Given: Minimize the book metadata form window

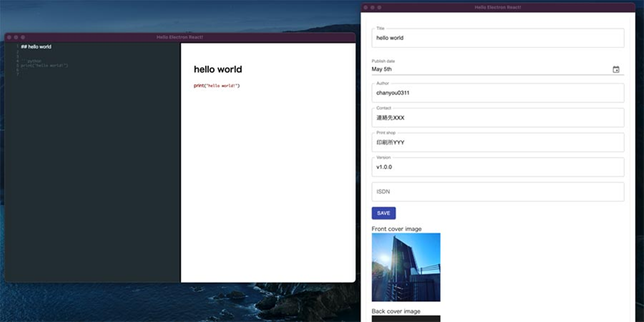Looking at the screenshot, I should click(373, 8).
